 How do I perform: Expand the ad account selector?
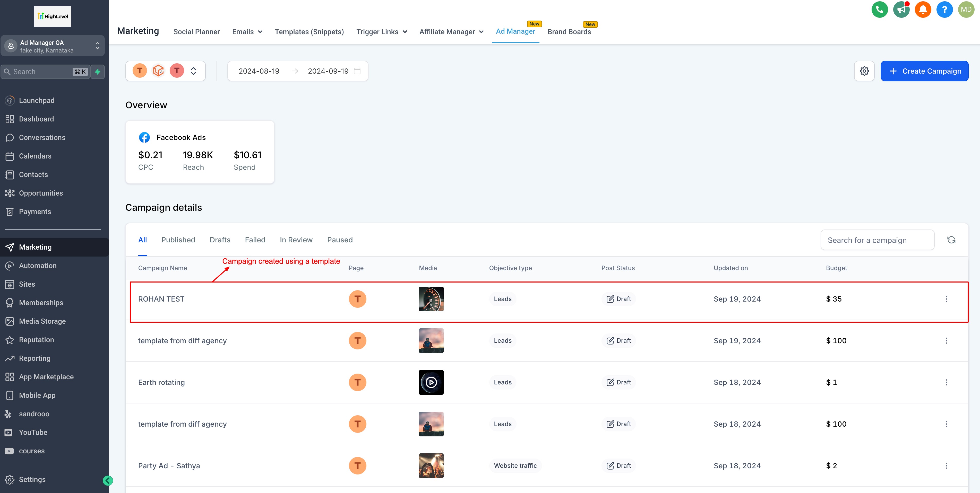(x=193, y=71)
